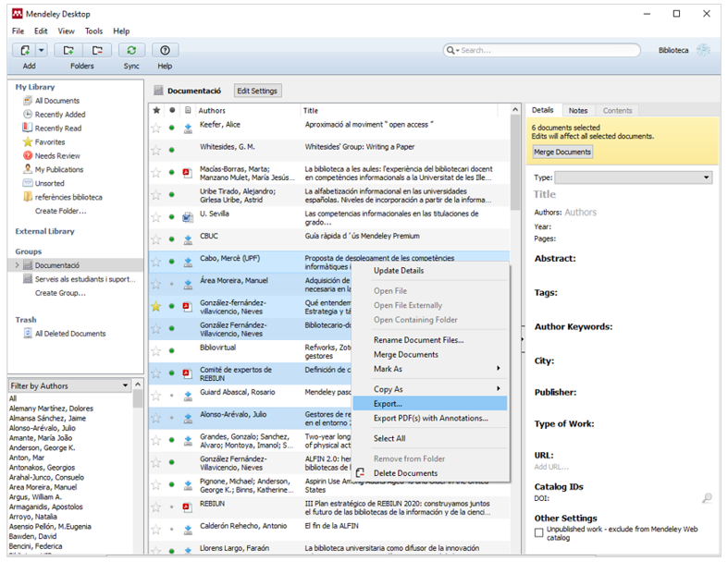This screenshot has height=562, width=728.
Task: Click the download icon for CBUC row
Action: [188, 239]
